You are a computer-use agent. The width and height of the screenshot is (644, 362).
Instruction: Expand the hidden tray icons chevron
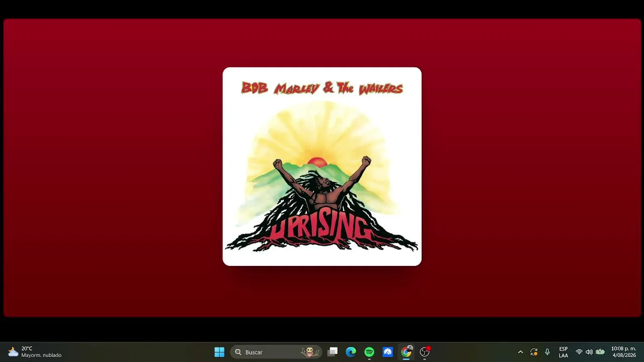coord(520,352)
